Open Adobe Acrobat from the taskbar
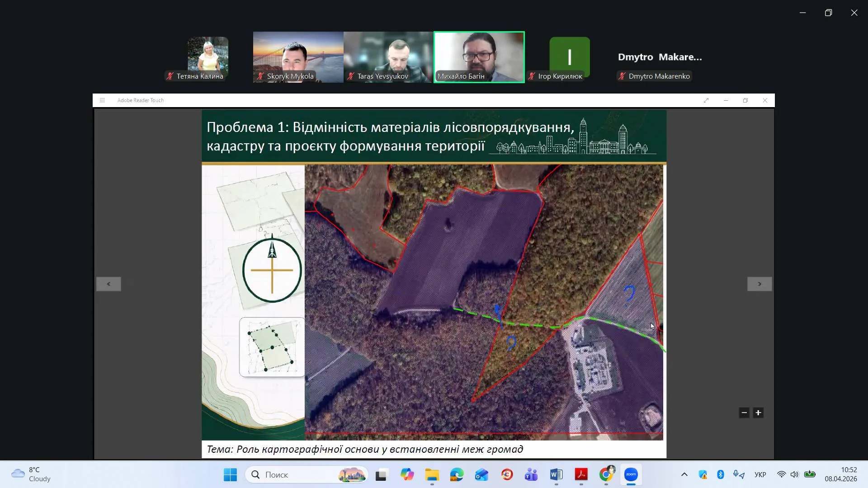 pyautogui.click(x=581, y=474)
